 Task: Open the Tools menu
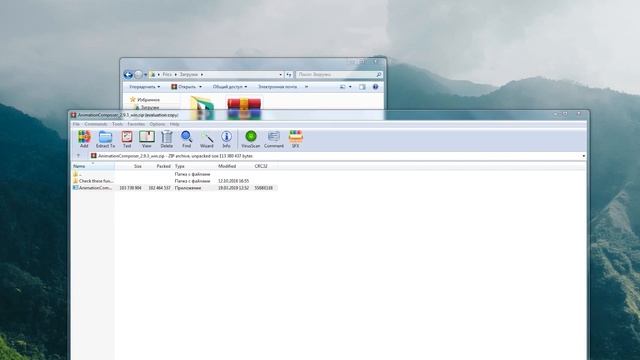pyautogui.click(x=118, y=124)
